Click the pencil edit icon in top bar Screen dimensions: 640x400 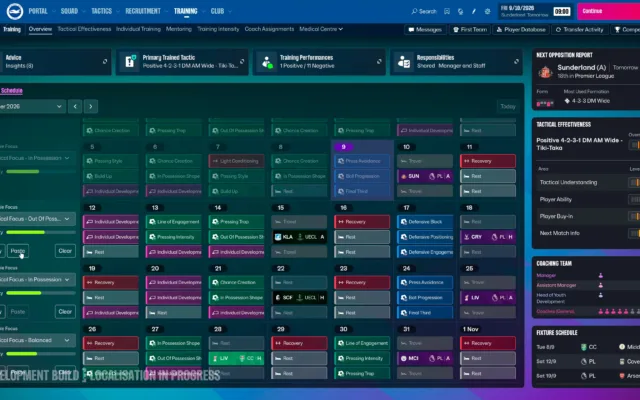474,11
